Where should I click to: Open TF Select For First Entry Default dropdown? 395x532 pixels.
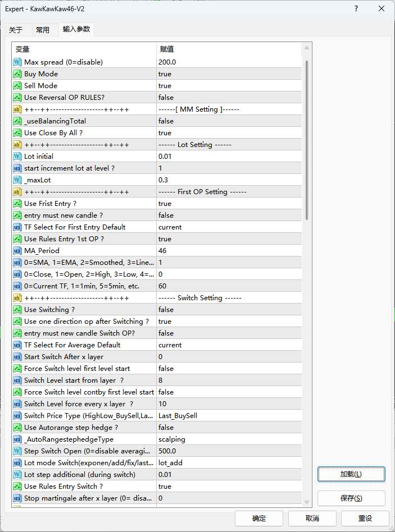coord(229,227)
